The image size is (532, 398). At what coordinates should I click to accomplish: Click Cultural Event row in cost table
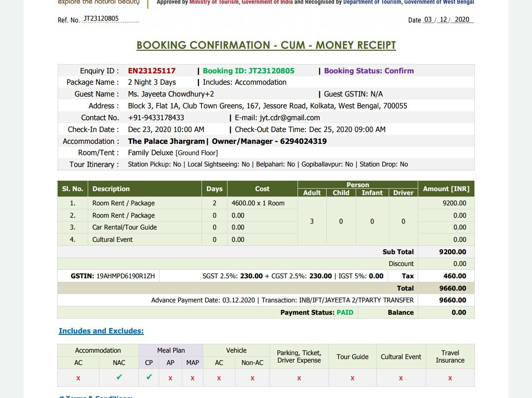[x=112, y=239]
